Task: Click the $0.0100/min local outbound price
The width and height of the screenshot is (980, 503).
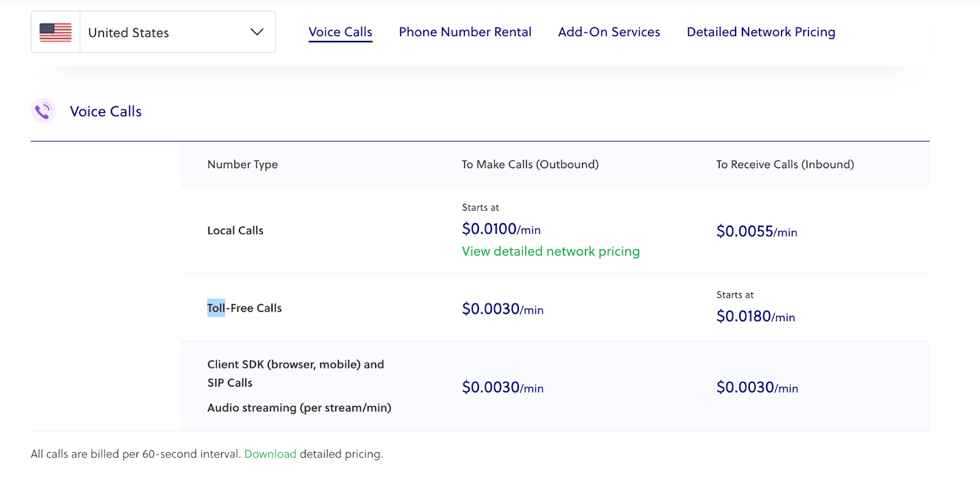Action: coord(501,229)
